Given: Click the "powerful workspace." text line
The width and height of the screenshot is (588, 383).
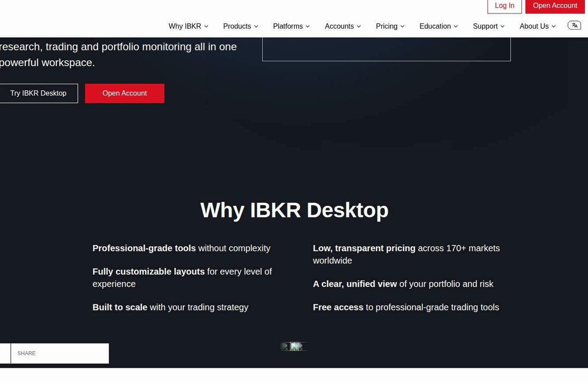Looking at the screenshot, I should click(47, 63).
